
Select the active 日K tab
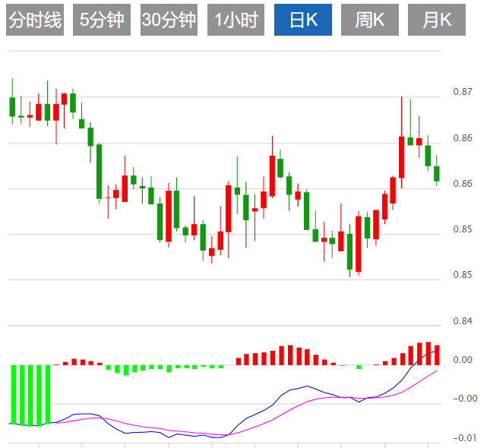[x=303, y=20]
